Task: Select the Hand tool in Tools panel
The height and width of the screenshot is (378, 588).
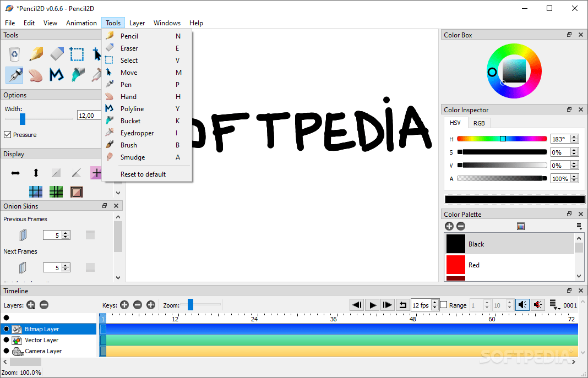Action: (x=36, y=75)
